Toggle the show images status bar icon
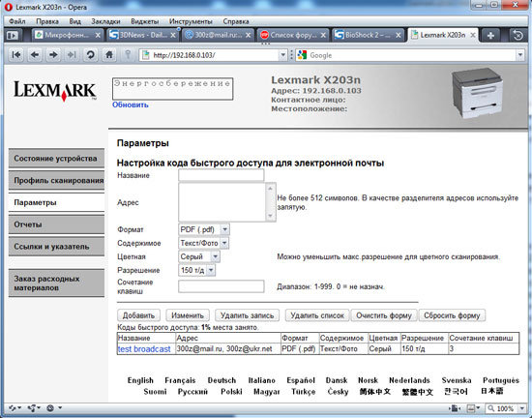The height and width of the screenshot is (418, 532). point(473,408)
